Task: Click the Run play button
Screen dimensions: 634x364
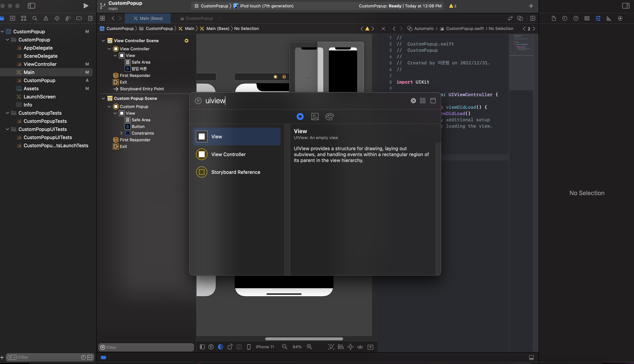Action: (86, 6)
